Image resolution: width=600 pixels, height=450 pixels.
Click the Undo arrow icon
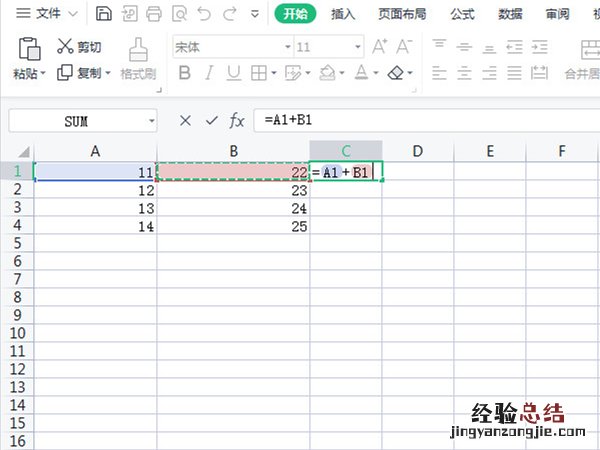(204, 14)
